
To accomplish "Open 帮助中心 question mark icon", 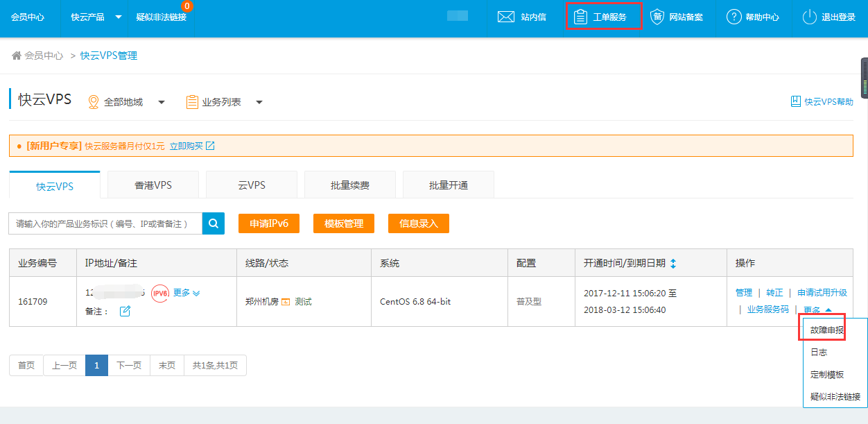I will pyautogui.click(x=734, y=17).
